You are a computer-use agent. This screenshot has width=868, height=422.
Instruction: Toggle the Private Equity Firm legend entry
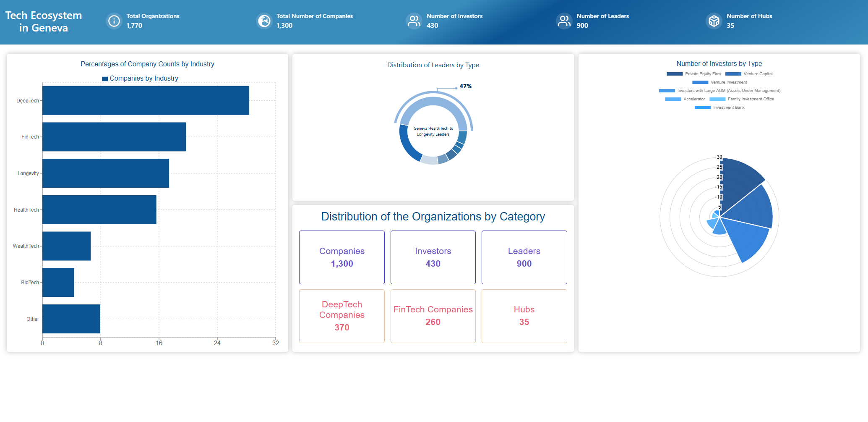[693, 74]
